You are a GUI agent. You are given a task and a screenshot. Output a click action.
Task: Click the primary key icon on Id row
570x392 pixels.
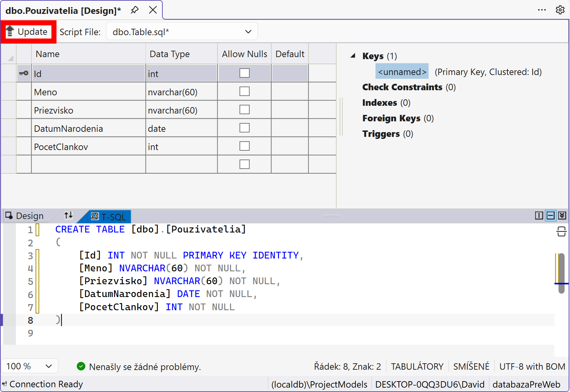(x=24, y=73)
